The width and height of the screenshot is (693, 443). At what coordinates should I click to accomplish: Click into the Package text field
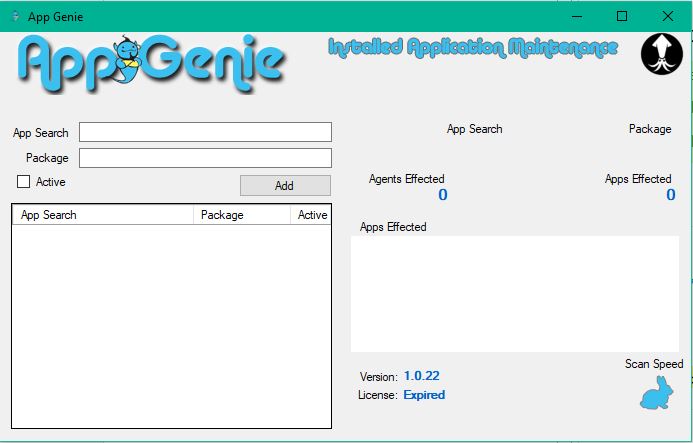205,158
